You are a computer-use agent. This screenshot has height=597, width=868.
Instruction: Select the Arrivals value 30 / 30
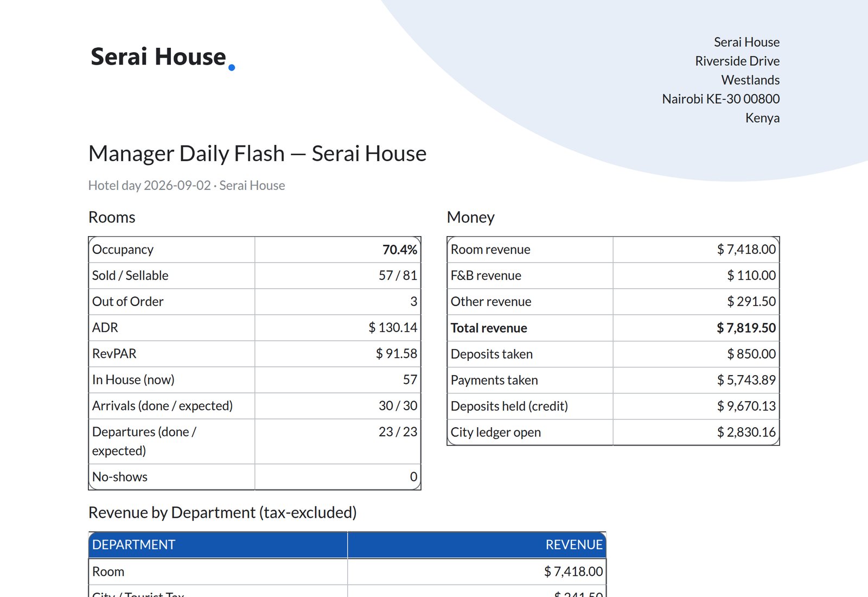(x=398, y=406)
